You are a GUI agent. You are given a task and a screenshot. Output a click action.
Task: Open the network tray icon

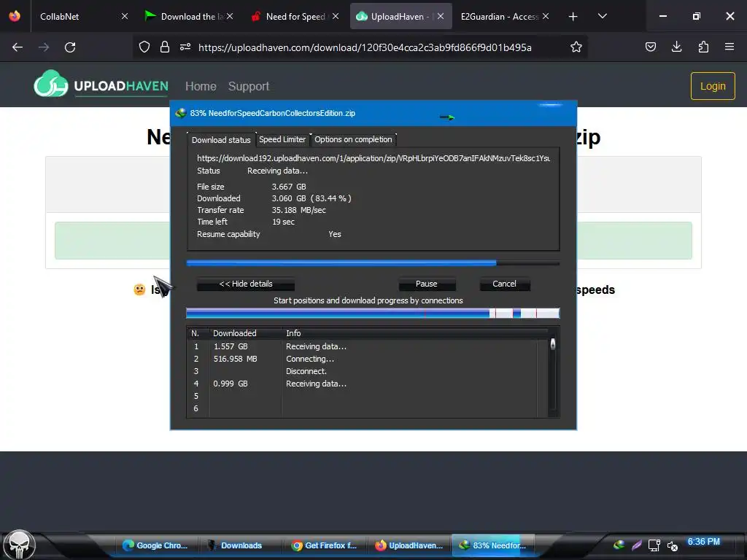point(654,545)
